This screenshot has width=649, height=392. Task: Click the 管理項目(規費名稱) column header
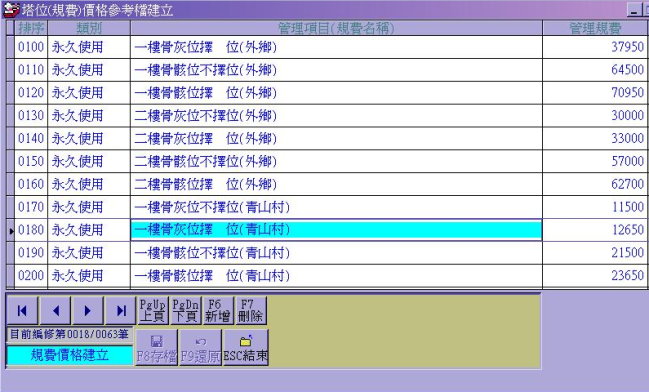336,28
